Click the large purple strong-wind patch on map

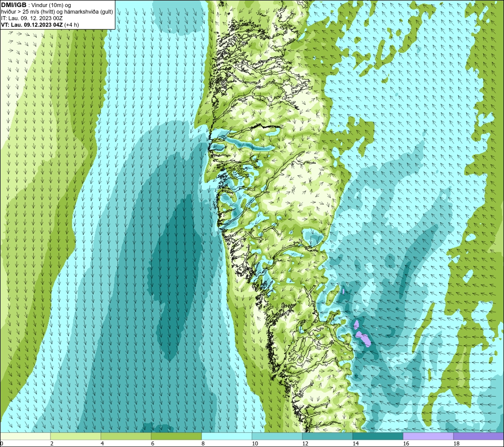363,339
